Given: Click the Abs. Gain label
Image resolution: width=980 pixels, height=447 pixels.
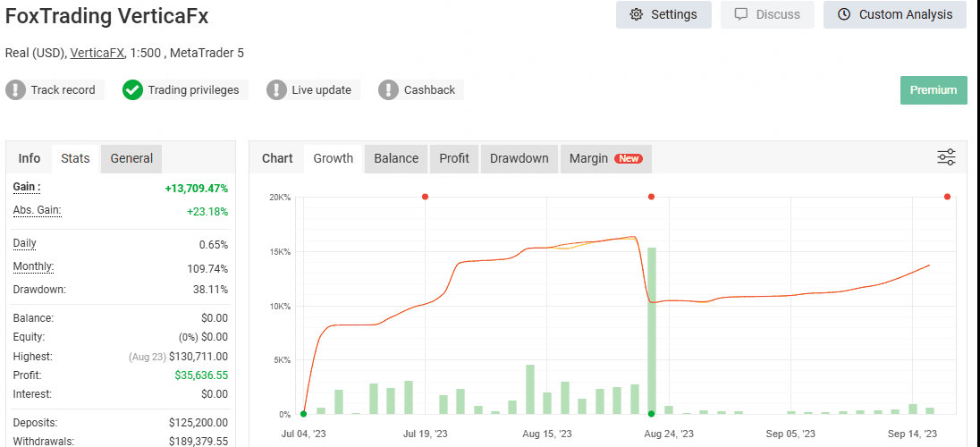Looking at the screenshot, I should (x=37, y=210).
